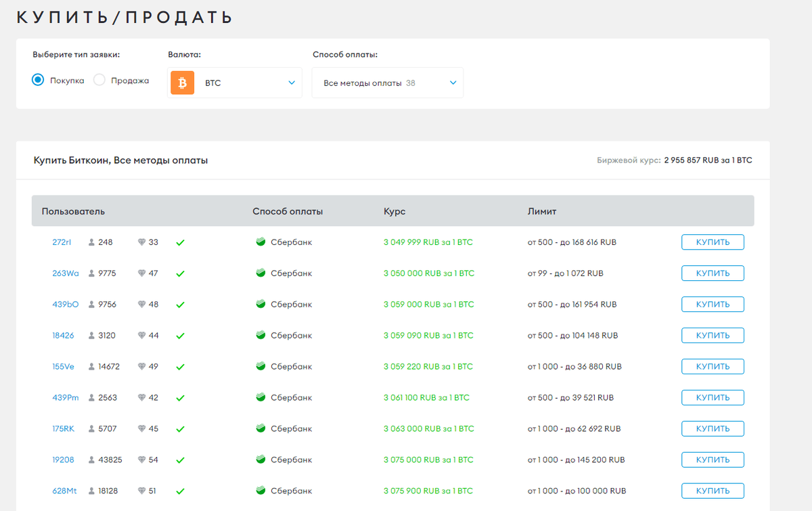Image resolution: width=812 pixels, height=511 pixels.
Task: Click person deals icon for user 628Mt
Action: (91, 491)
